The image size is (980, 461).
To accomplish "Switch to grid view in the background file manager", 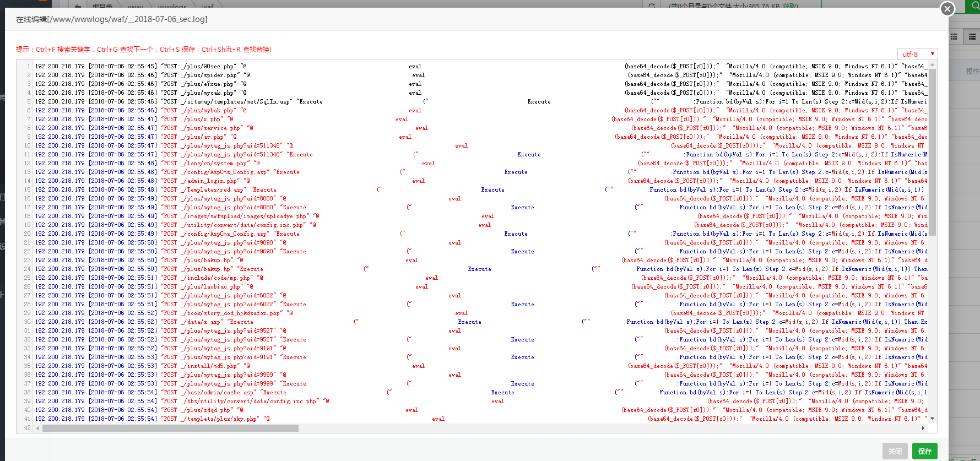I will [x=954, y=37].
